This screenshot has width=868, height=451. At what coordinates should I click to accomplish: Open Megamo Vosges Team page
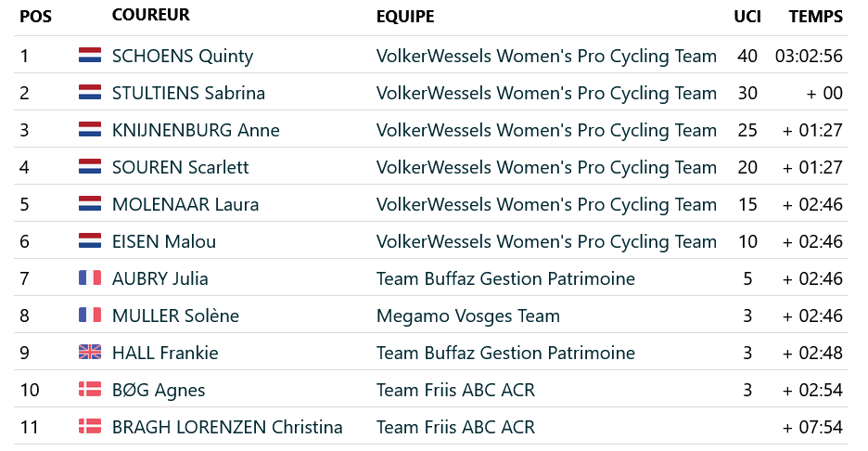pyautogui.click(x=467, y=316)
